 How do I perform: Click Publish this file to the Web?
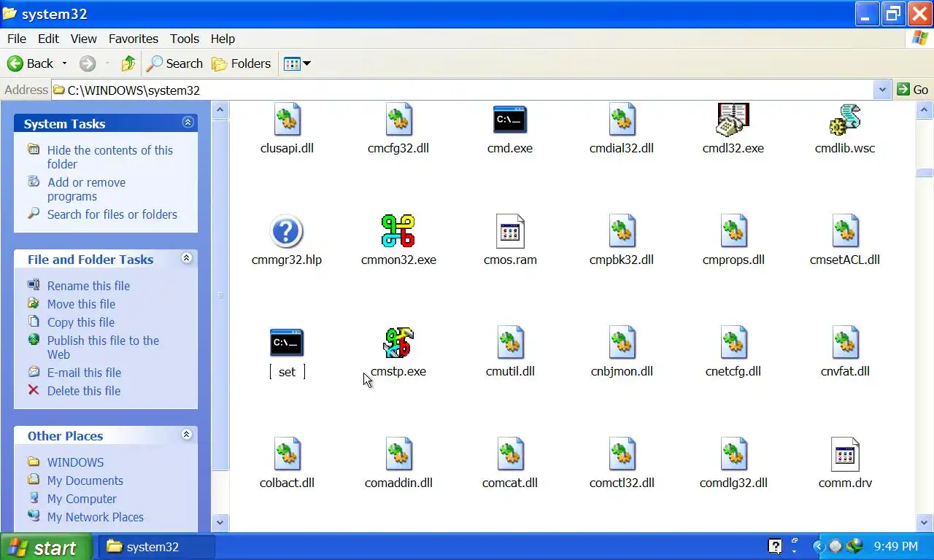[103, 347]
